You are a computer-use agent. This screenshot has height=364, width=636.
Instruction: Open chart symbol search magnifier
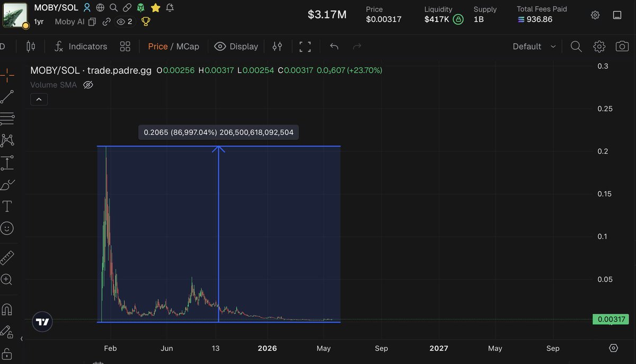pyautogui.click(x=576, y=47)
